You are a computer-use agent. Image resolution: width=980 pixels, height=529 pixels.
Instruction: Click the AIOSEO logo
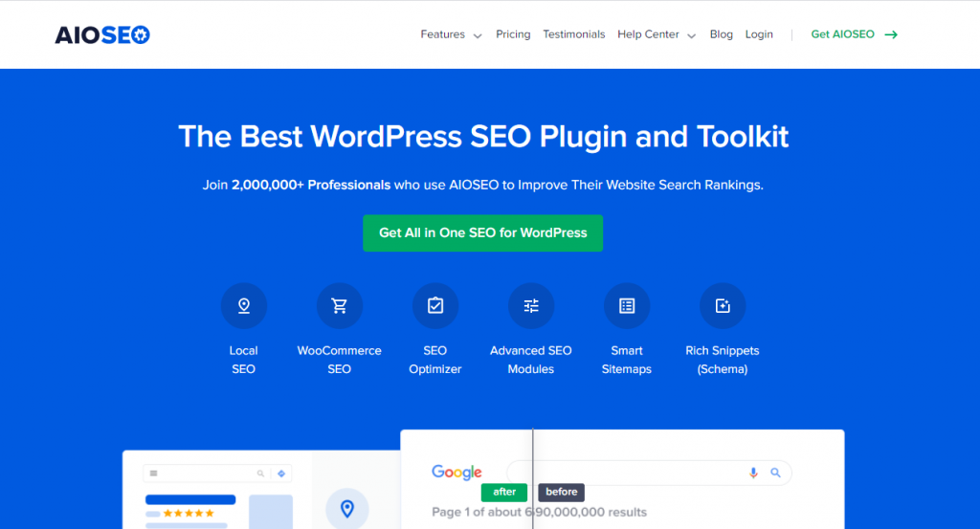(x=102, y=35)
